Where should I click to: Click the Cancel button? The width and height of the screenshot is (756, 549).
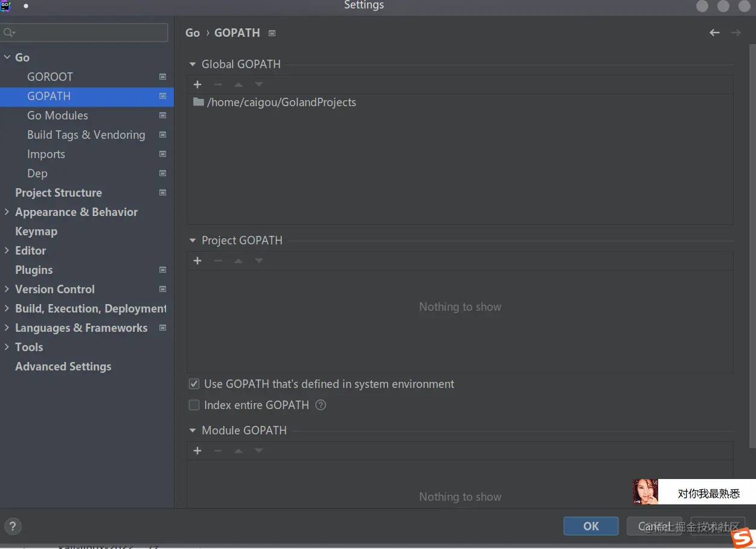coord(654,526)
